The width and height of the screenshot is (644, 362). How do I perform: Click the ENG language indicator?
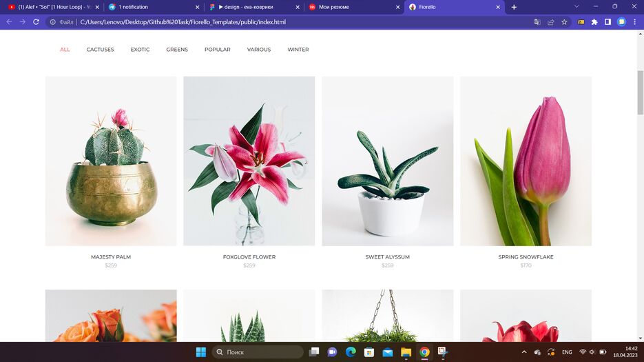[567, 352]
